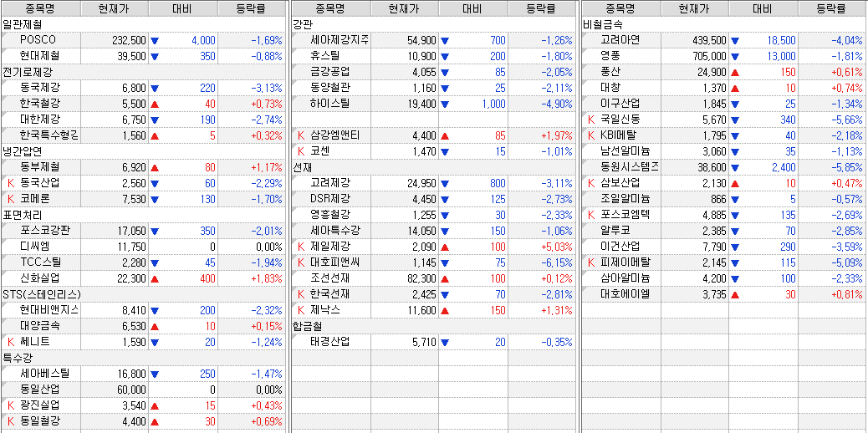The height and width of the screenshot is (433, 868).
Task: Click the 동일산업 price 60,000
Action: [132, 390]
